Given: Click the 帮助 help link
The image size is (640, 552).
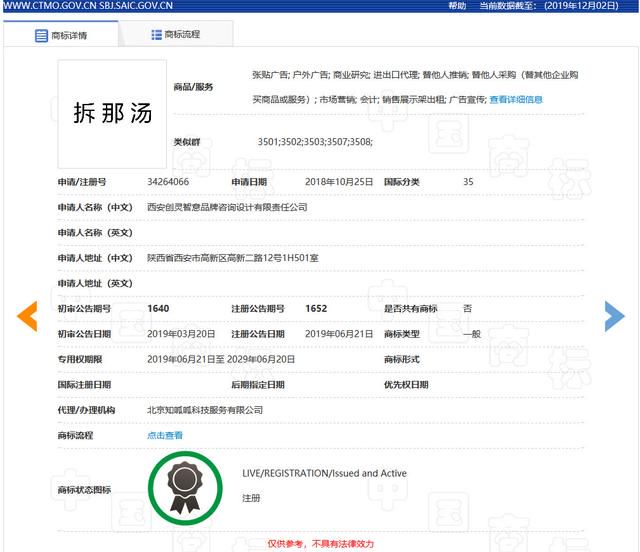Looking at the screenshot, I should (x=457, y=6).
